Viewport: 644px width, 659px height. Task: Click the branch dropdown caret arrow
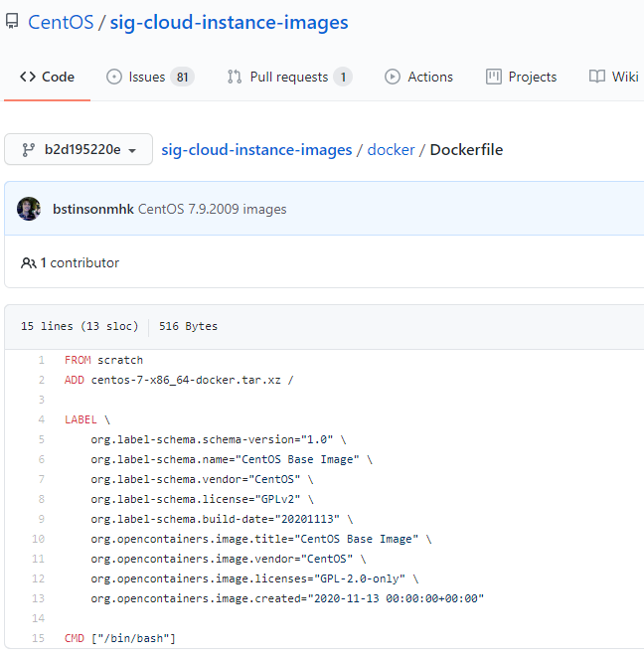pyautogui.click(x=132, y=150)
